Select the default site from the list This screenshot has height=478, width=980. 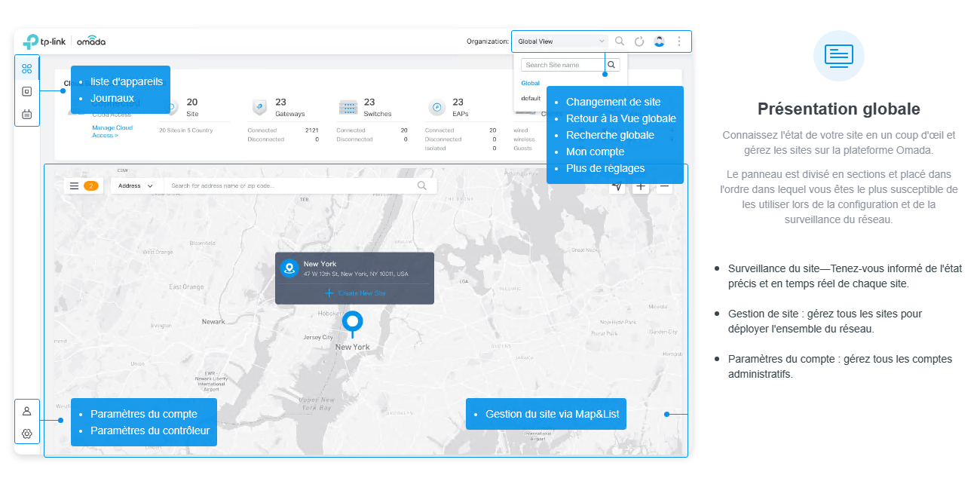pos(530,98)
